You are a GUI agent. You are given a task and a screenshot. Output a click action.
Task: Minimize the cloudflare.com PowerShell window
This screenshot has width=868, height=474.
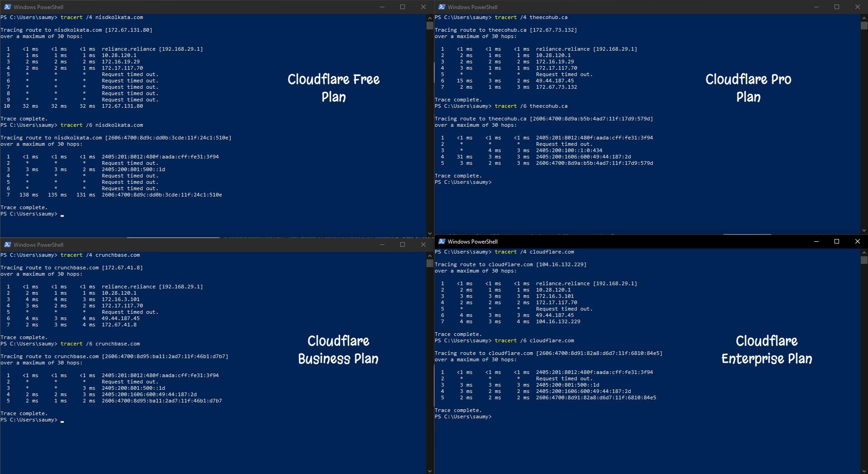pyautogui.click(x=816, y=241)
